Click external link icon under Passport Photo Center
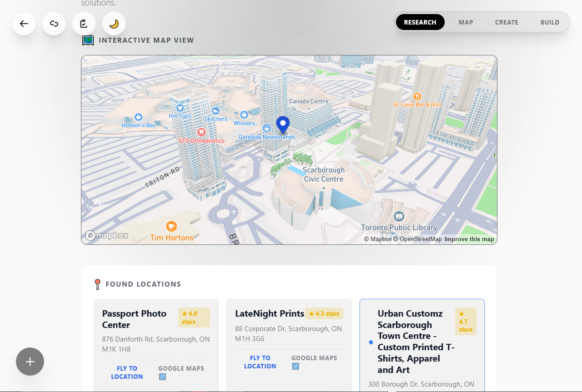The image size is (582, 392). click(x=162, y=377)
